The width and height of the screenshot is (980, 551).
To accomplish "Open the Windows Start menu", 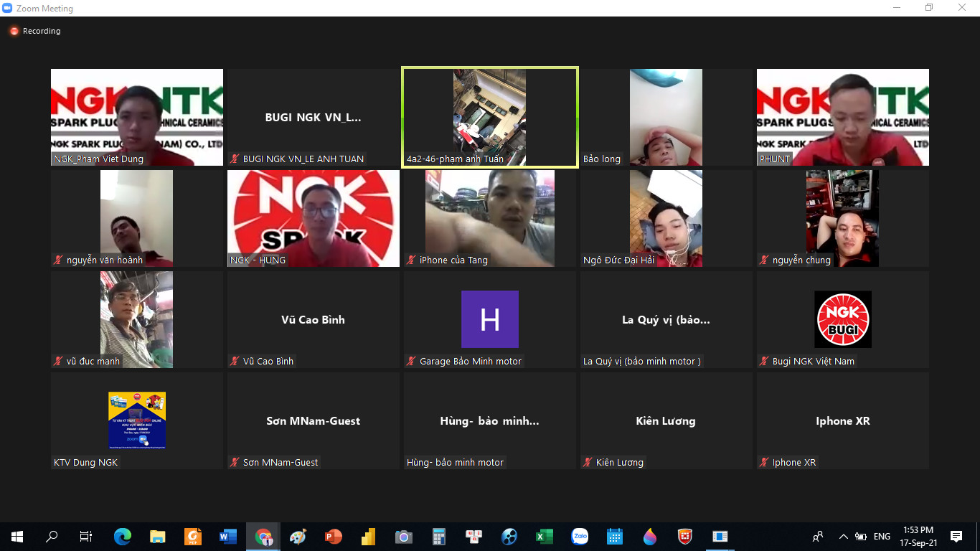I will coord(17,537).
